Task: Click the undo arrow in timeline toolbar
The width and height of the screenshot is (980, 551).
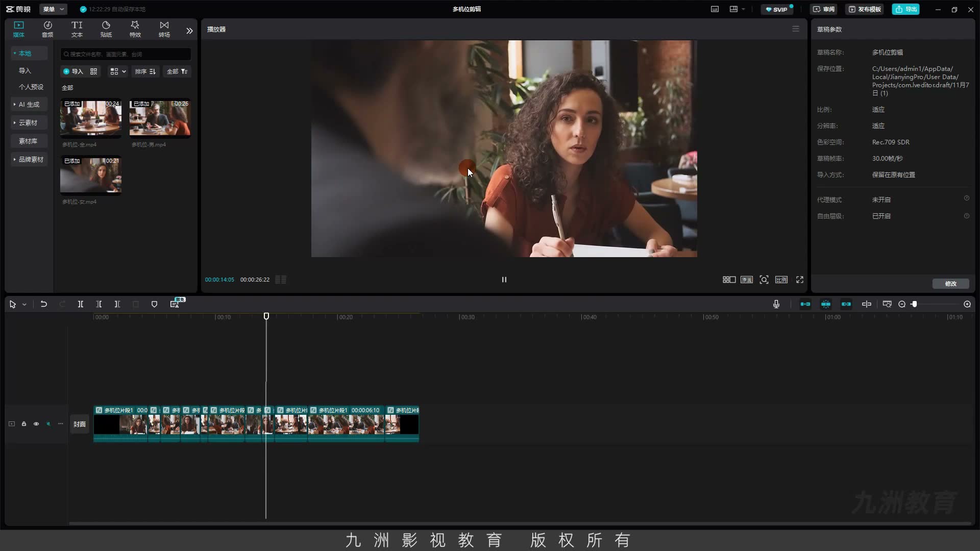Action: [44, 304]
